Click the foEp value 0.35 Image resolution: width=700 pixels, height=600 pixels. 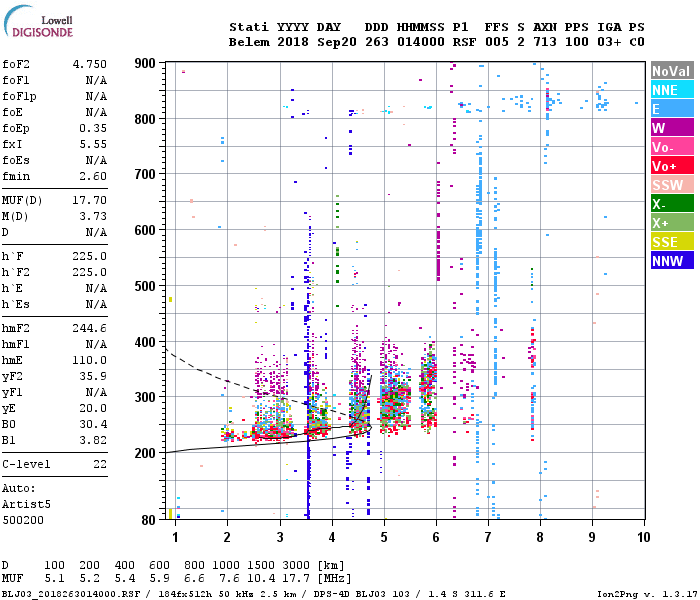(93, 128)
